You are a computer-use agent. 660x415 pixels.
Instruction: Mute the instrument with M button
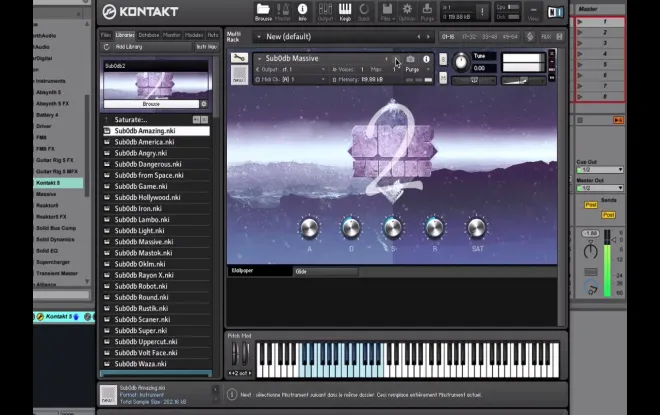(443, 78)
